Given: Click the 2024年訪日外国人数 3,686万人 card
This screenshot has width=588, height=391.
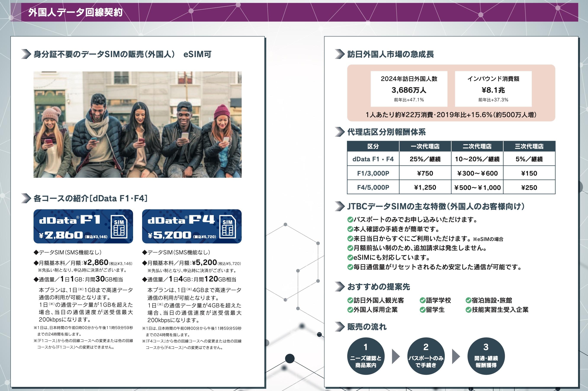Looking at the screenshot, I should click(409, 89).
